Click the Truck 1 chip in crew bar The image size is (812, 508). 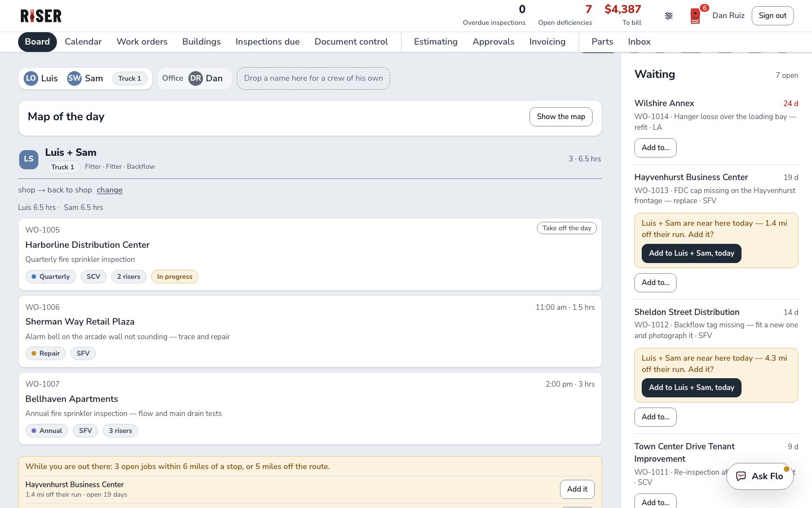pos(130,78)
